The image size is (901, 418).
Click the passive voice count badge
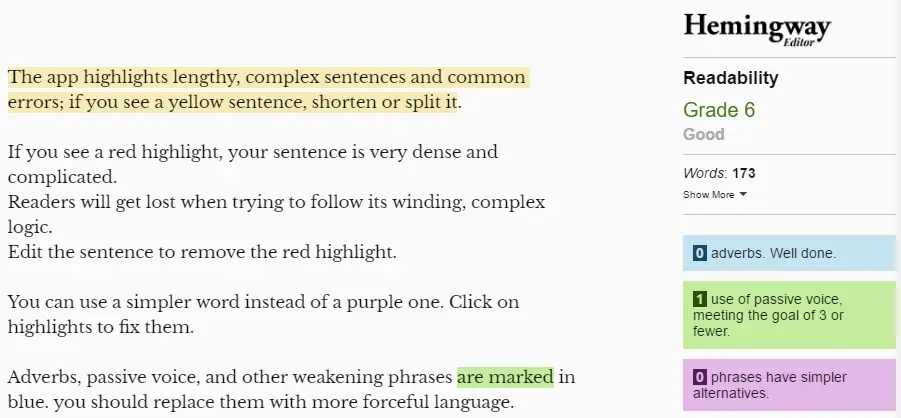pyautogui.click(x=699, y=299)
